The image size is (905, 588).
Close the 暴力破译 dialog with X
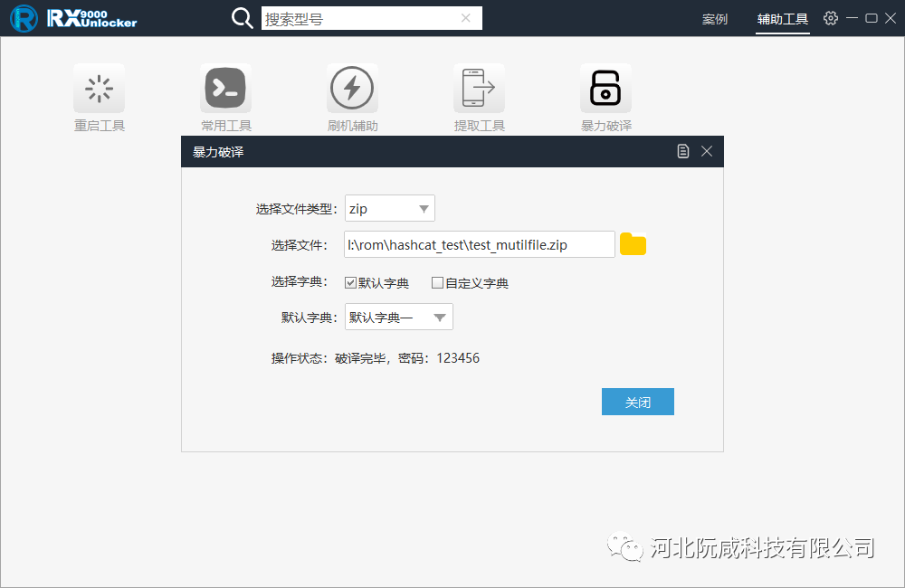coord(707,151)
